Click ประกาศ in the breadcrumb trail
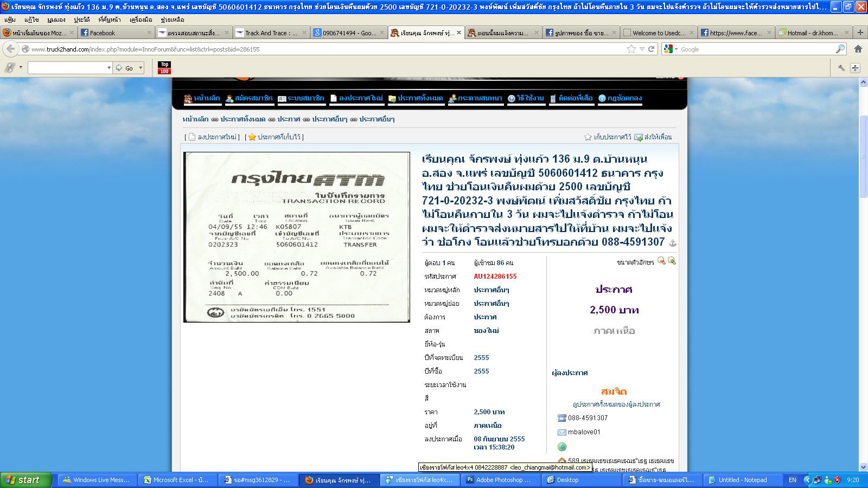The width and height of the screenshot is (868, 488). click(289, 119)
